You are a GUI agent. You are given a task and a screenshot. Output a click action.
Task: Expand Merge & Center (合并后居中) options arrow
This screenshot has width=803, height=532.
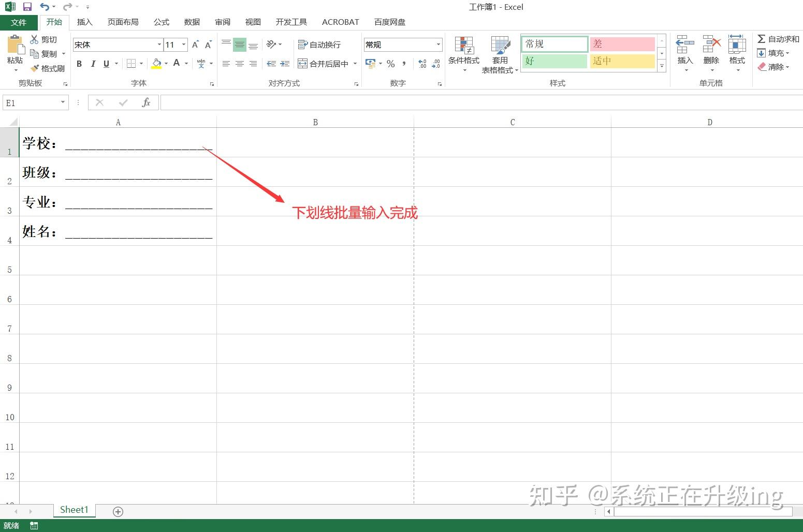pyautogui.click(x=355, y=64)
